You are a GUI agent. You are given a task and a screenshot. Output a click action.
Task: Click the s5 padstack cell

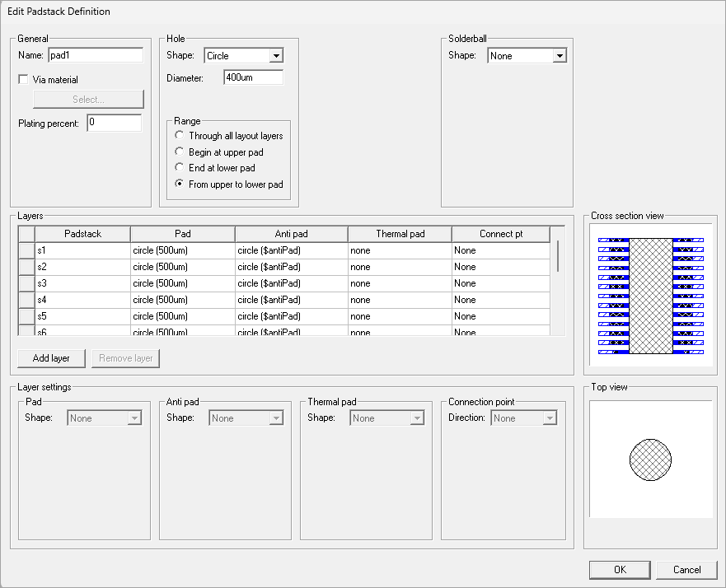83,316
